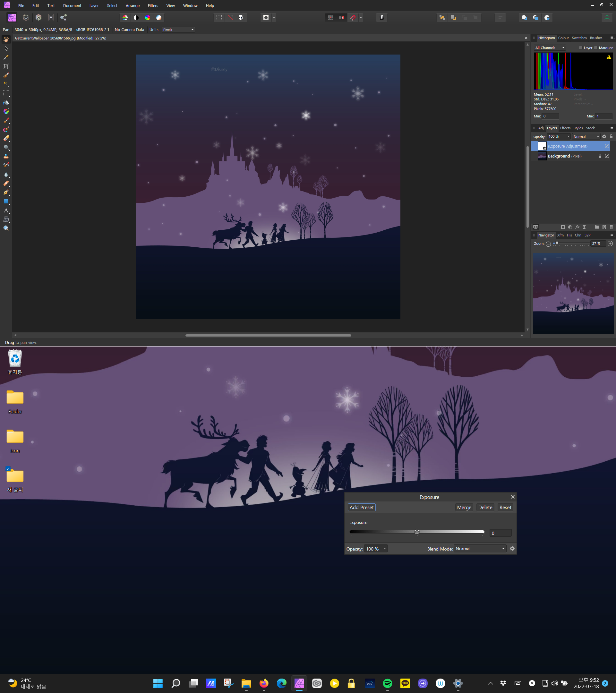Toggle the Background layer lock icon
Screen dimensions: 616x693
600,156
